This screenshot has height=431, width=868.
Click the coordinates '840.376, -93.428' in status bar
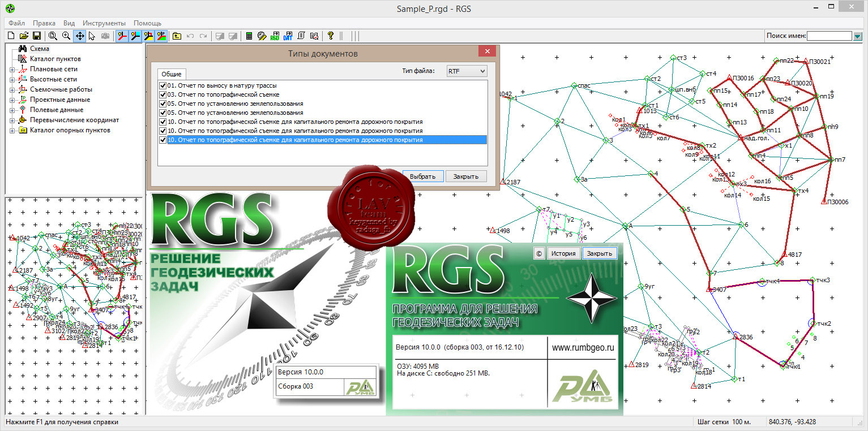pyautogui.click(x=792, y=422)
